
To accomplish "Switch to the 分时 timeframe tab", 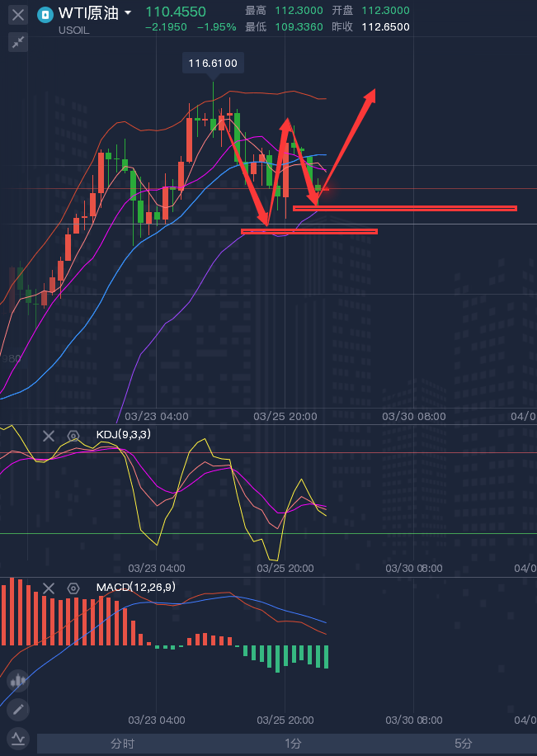I will tap(122, 744).
